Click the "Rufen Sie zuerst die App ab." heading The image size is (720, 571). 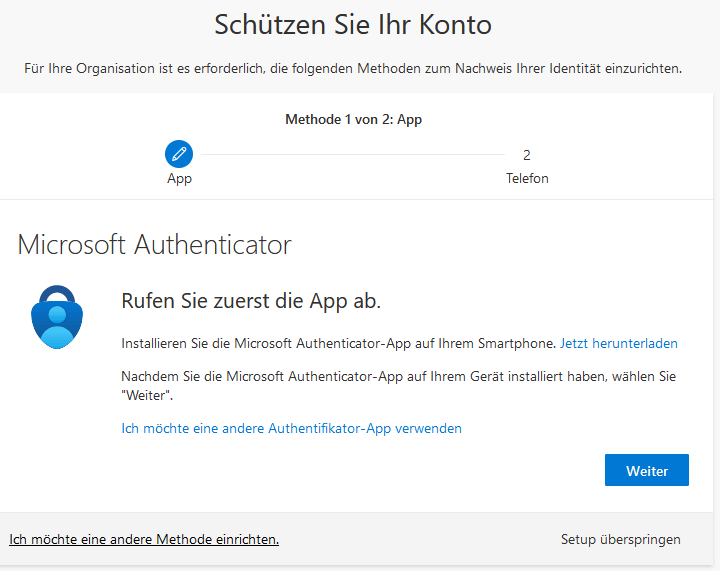coord(251,300)
